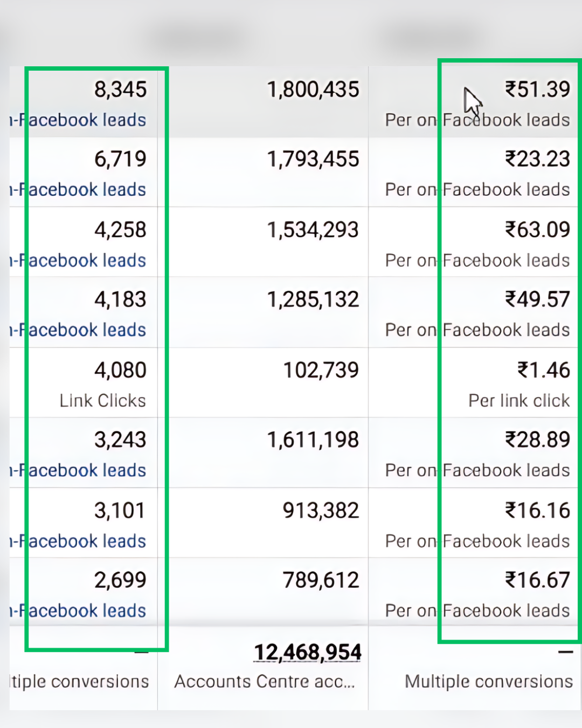Click the cost value ₹16.16

537,510
